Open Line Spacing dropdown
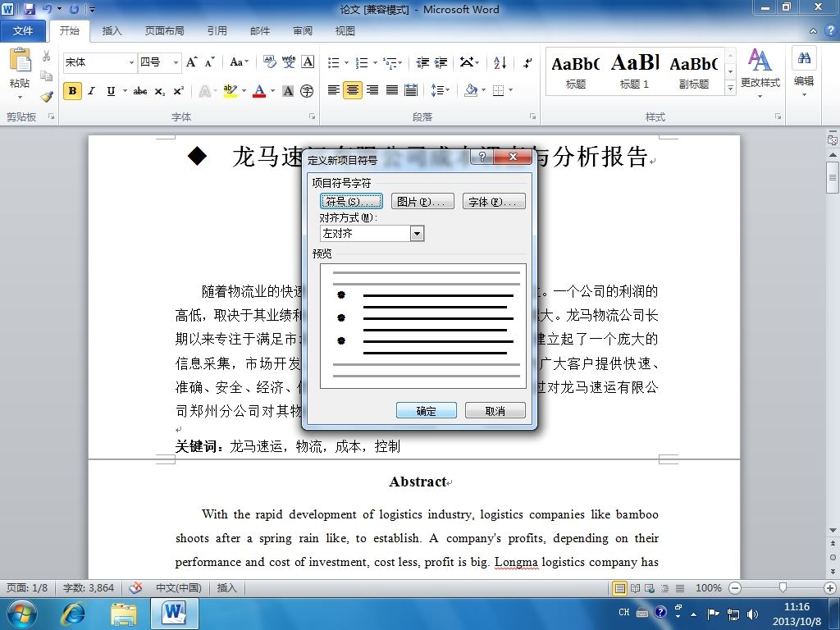 pyautogui.click(x=441, y=90)
